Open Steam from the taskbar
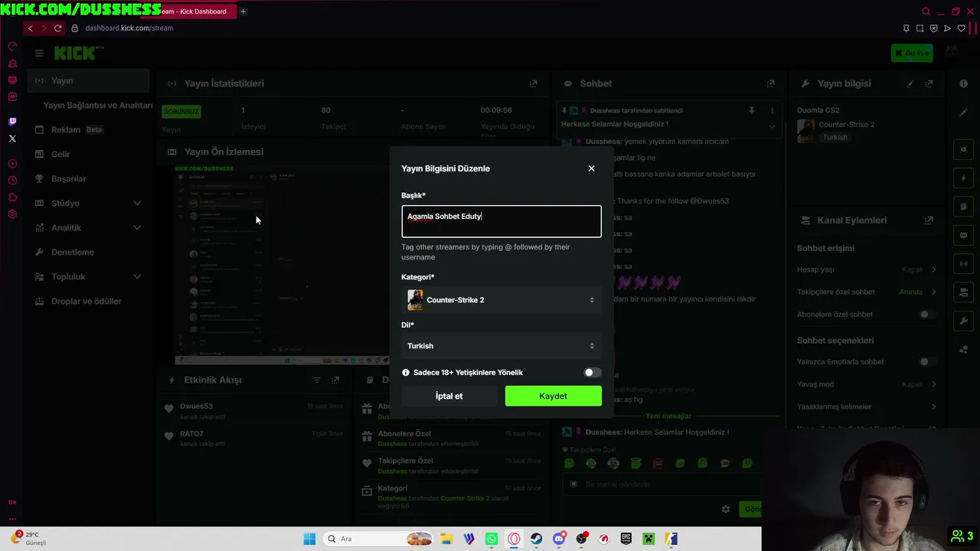Screen dimensions: 980x551 536,539
